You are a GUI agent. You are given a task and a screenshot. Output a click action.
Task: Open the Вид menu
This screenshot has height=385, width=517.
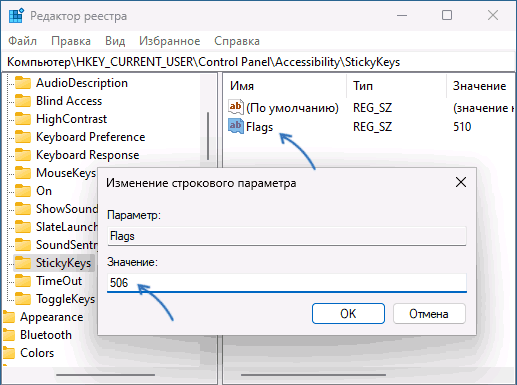point(115,41)
